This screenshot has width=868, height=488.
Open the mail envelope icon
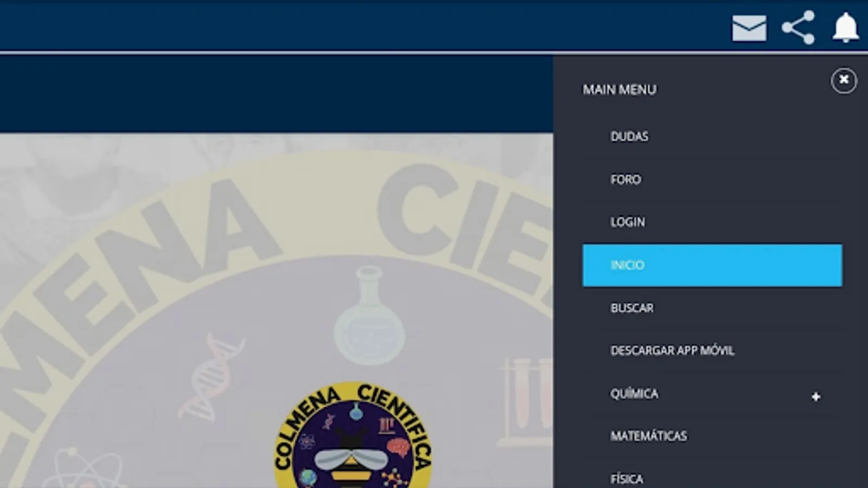point(749,28)
